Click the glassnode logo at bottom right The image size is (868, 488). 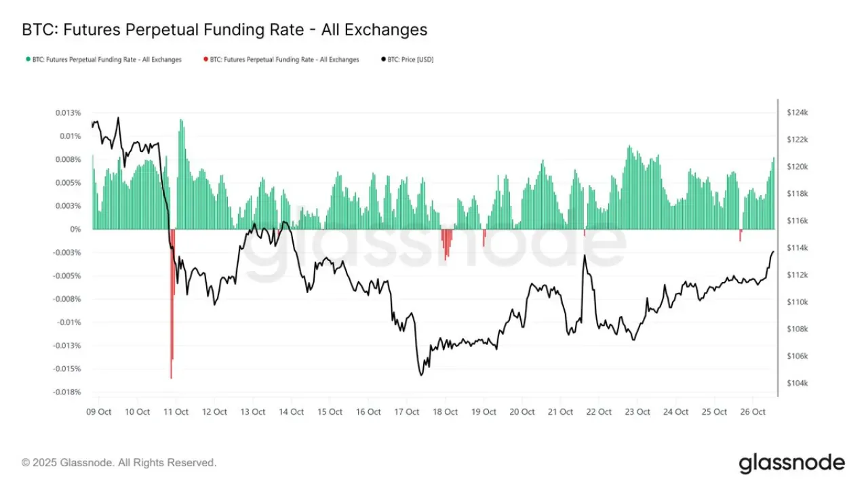[x=792, y=463]
